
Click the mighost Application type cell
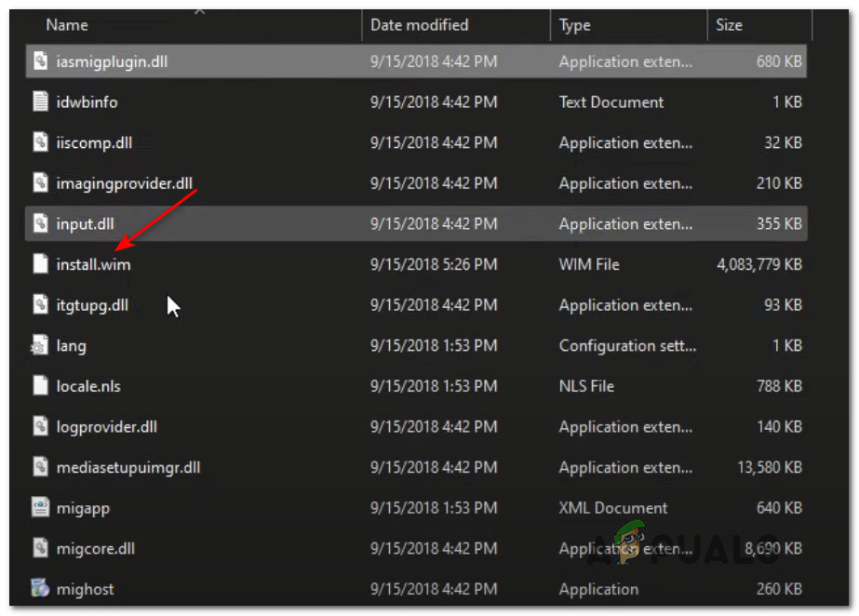[598, 589]
